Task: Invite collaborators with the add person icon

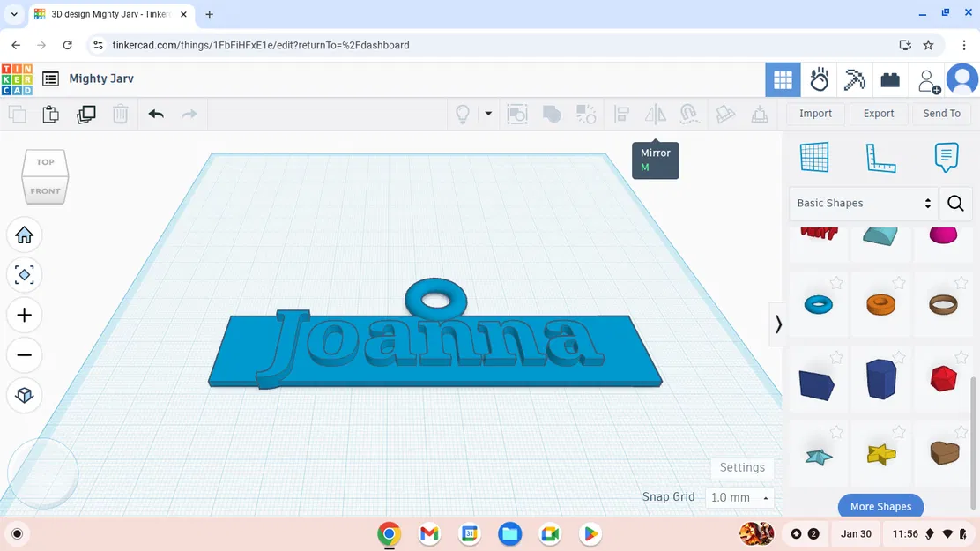Action: point(928,81)
